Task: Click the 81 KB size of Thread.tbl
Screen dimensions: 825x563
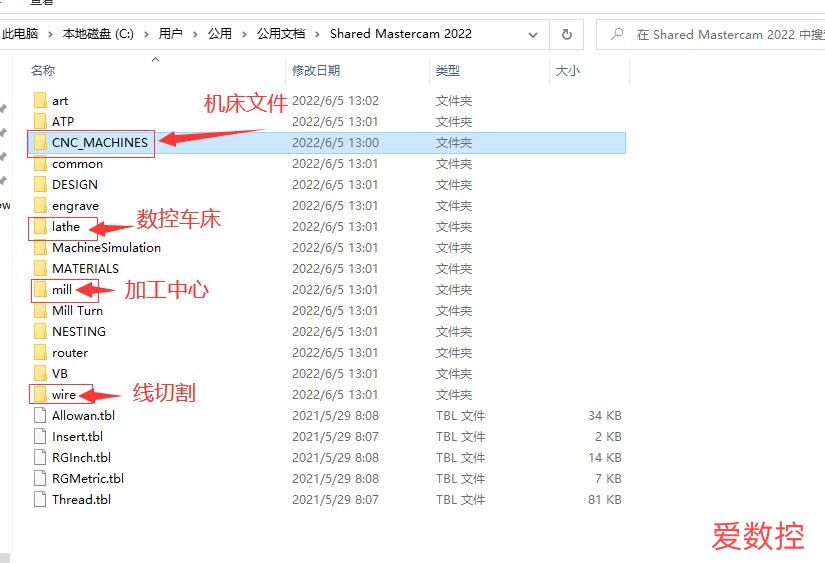Action: click(605, 500)
